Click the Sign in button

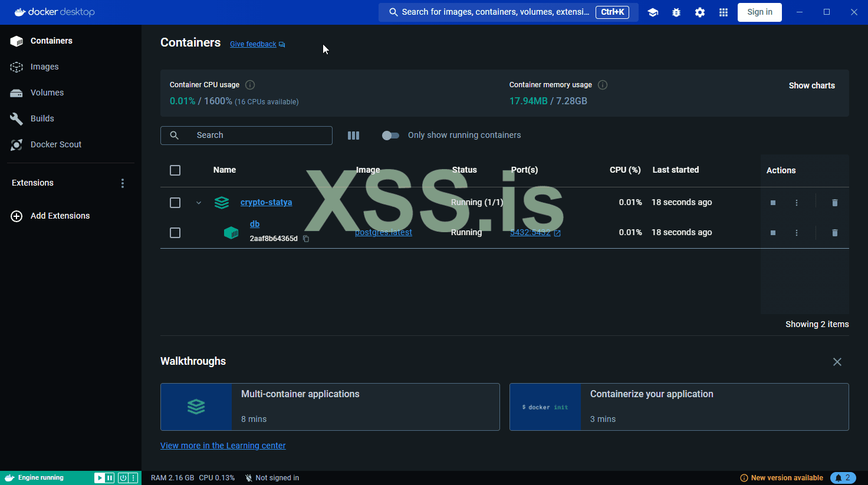click(759, 12)
